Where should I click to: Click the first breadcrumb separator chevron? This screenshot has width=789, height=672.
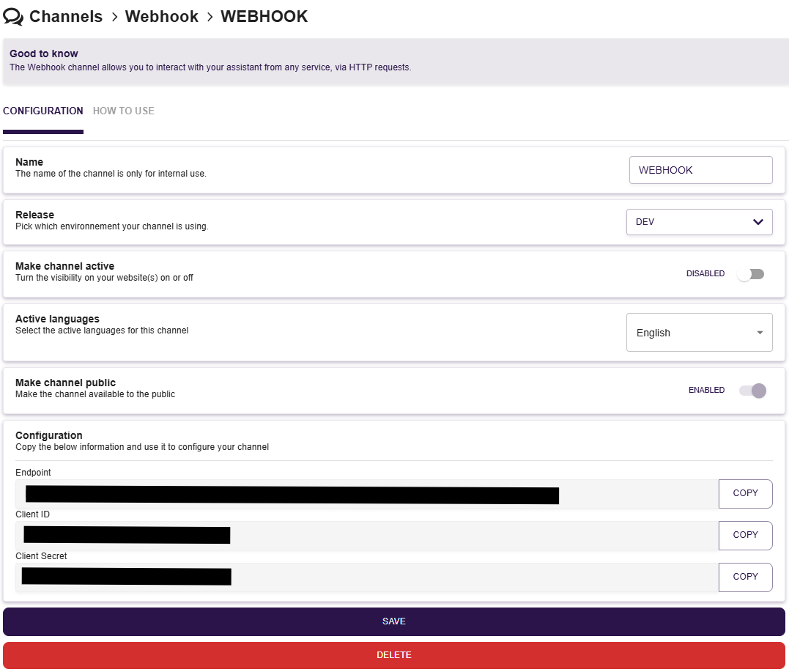click(115, 17)
